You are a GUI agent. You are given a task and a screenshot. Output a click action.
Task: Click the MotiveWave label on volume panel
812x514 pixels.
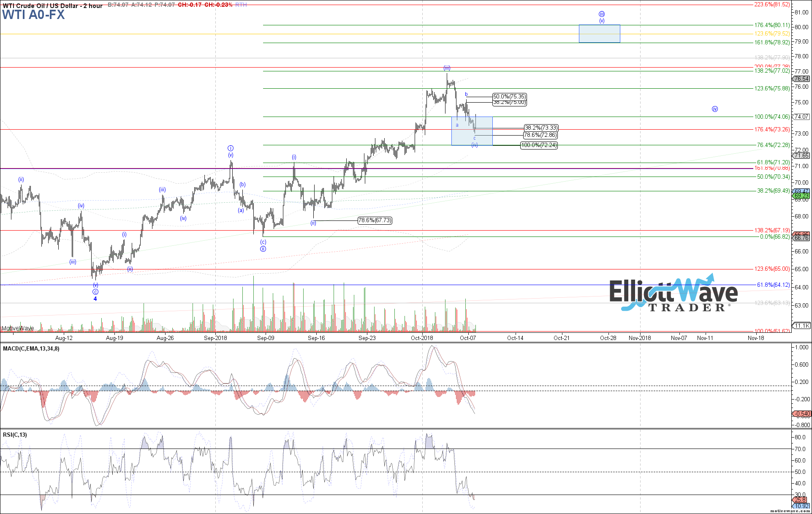(x=18, y=328)
